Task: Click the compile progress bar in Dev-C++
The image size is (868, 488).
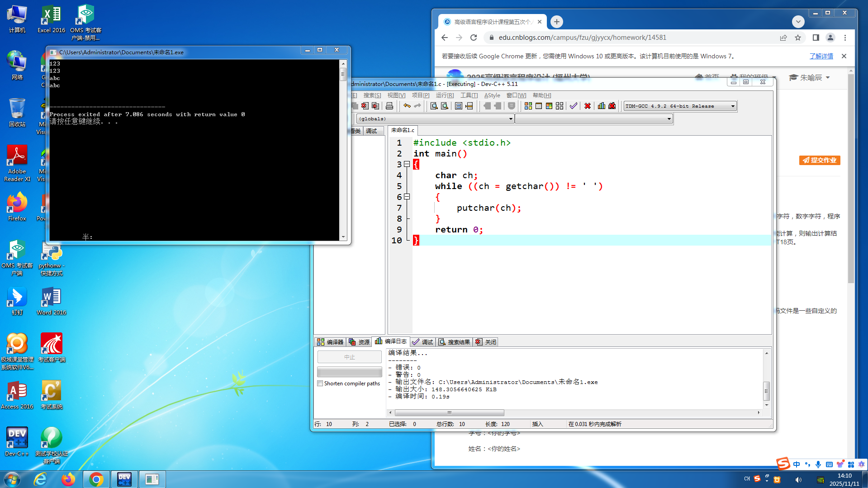Action: [x=350, y=372]
